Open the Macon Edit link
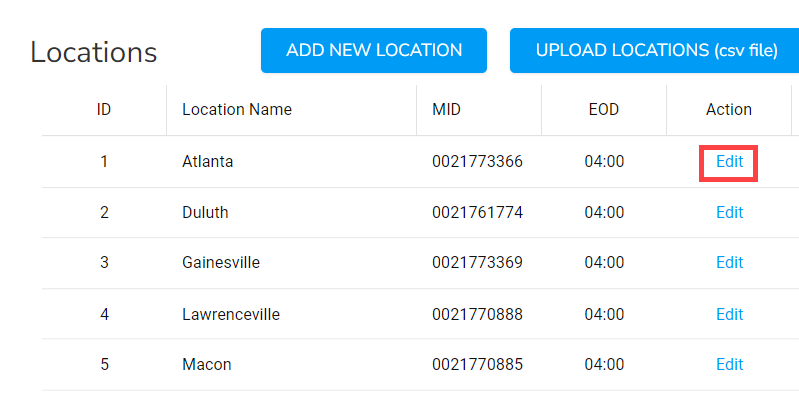The height and width of the screenshot is (405, 799). (729, 365)
